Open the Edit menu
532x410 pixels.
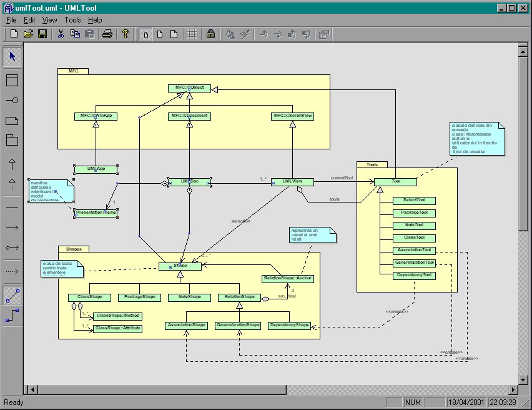29,20
